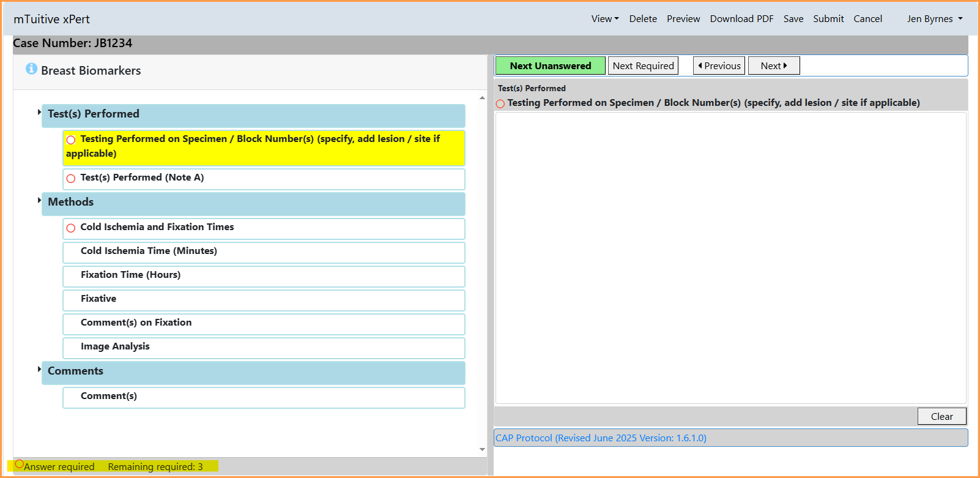Collapse the Comments section
980x478 pixels.
(40, 369)
